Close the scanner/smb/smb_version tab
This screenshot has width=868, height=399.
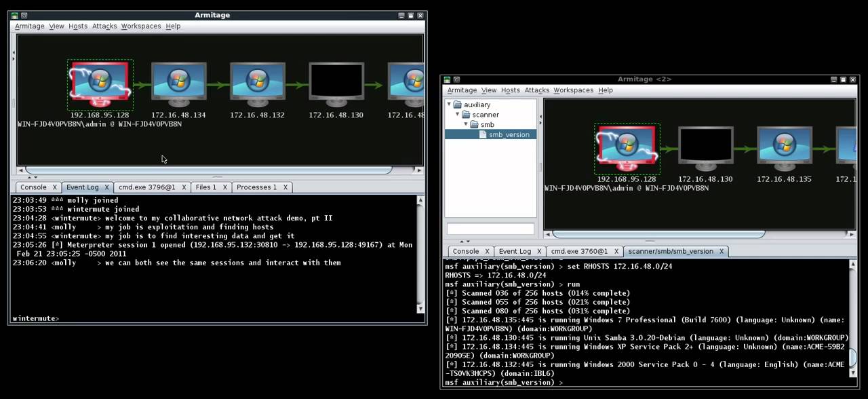[722, 251]
